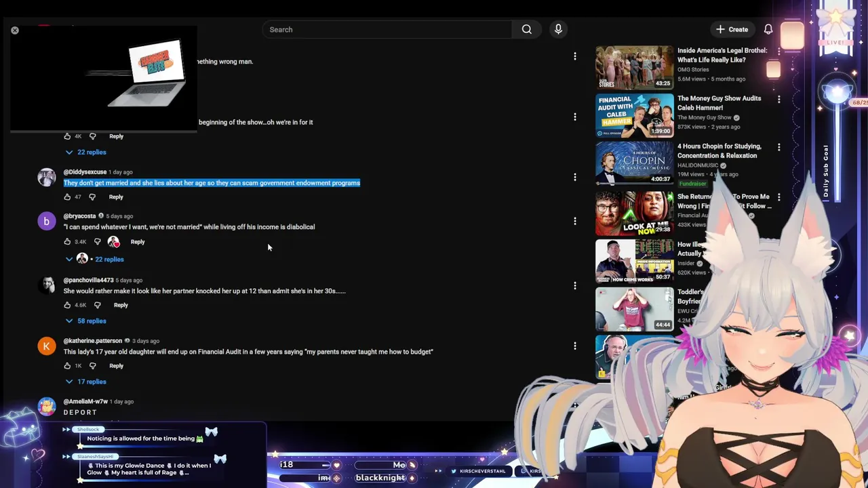Open @bryacosta purple 'b' avatar
The width and height of the screenshot is (868, 488).
pyautogui.click(x=46, y=221)
